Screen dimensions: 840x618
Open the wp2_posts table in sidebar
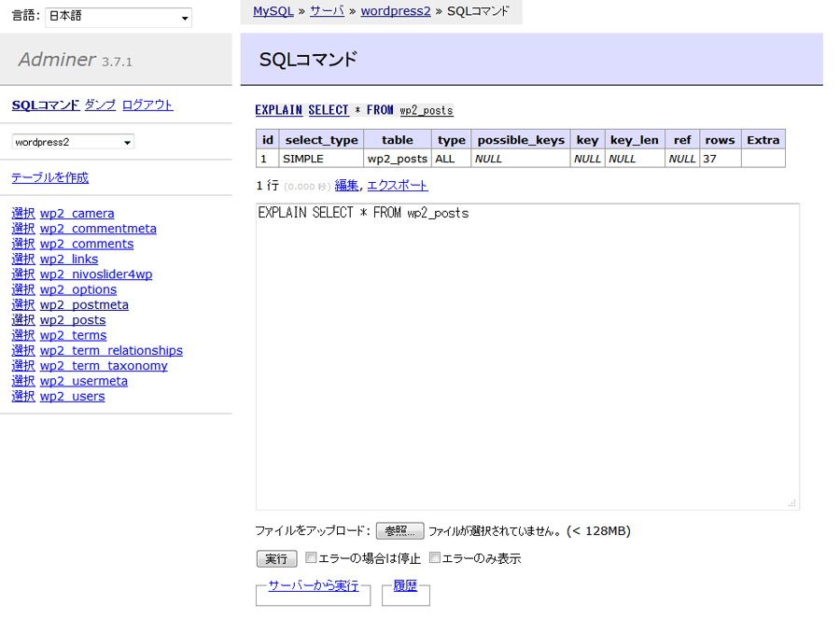[x=73, y=320]
